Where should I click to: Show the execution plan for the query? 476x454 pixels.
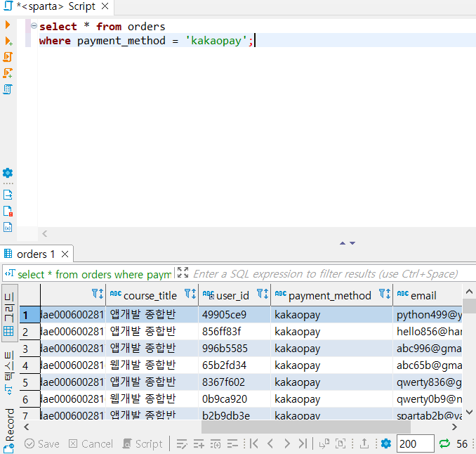pyautogui.click(x=8, y=89)
